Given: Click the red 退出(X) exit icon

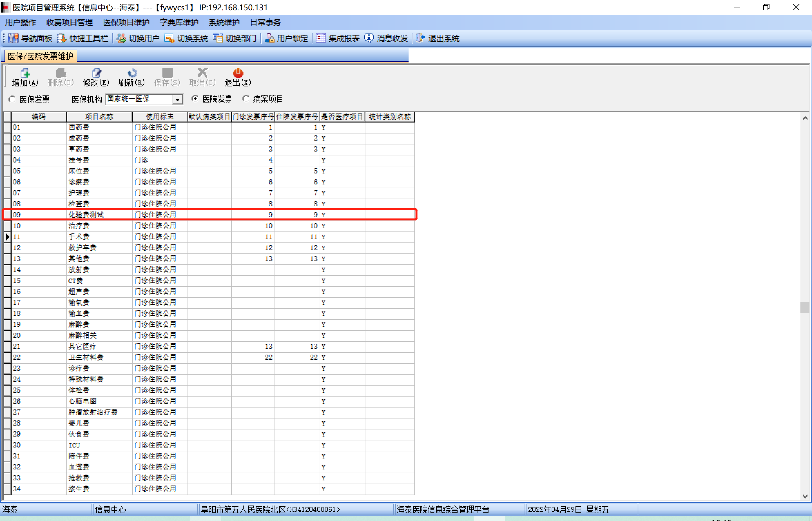Looking at the screenshot, I should (x=238, y=73).
